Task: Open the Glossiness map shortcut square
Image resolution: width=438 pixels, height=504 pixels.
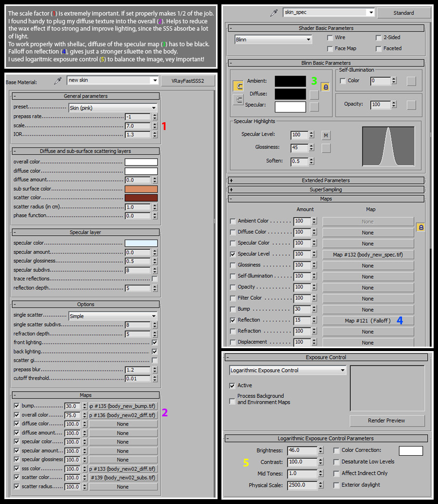Action: [x=326, y=148]
